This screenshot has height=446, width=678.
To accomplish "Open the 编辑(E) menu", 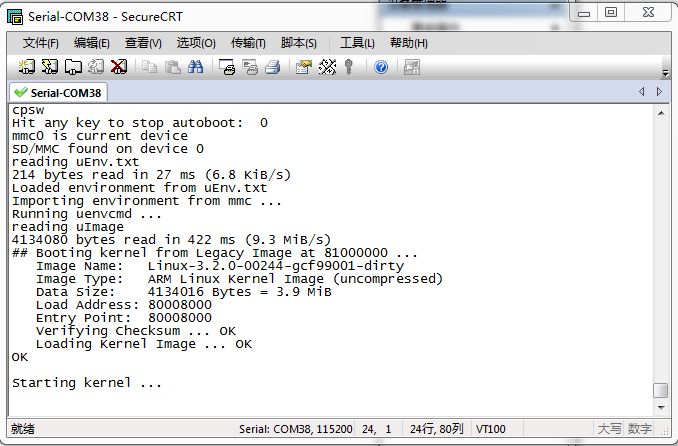I will [x=92, y=43].
